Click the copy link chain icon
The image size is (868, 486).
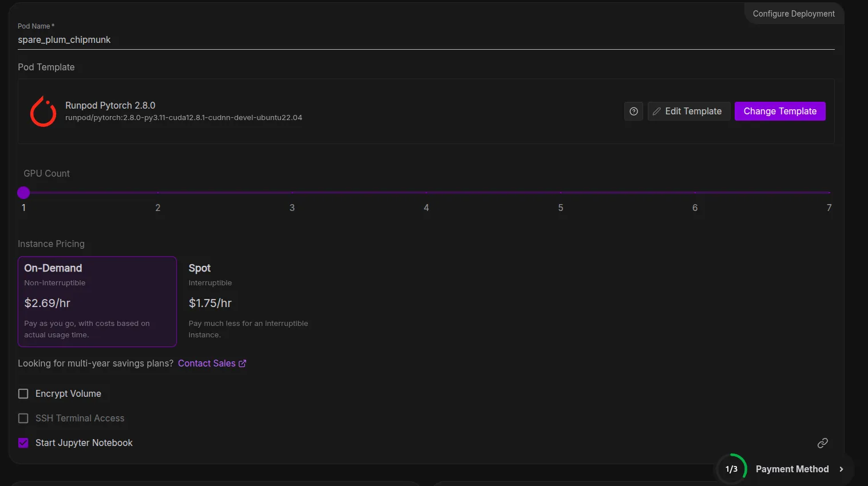(822, 443)
